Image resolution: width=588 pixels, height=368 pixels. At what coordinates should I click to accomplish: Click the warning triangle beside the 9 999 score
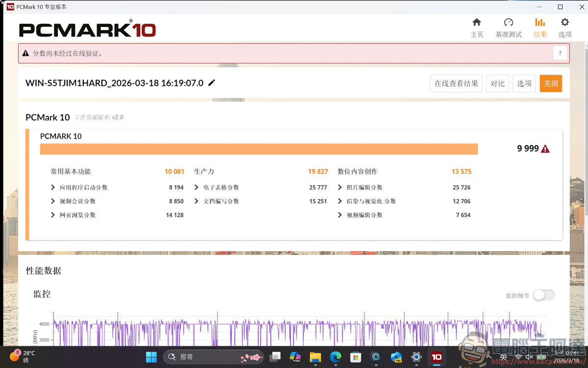click(x=546, y=148)
